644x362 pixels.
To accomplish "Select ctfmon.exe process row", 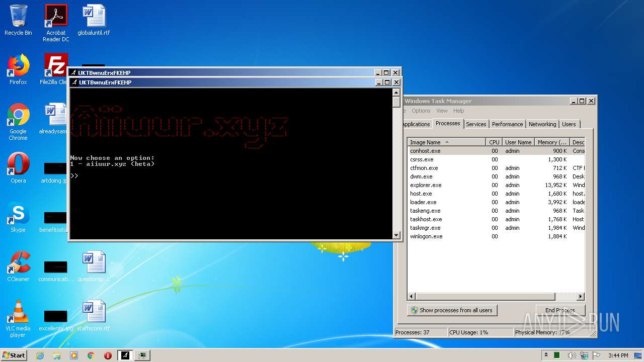I will tap(496, 168).
